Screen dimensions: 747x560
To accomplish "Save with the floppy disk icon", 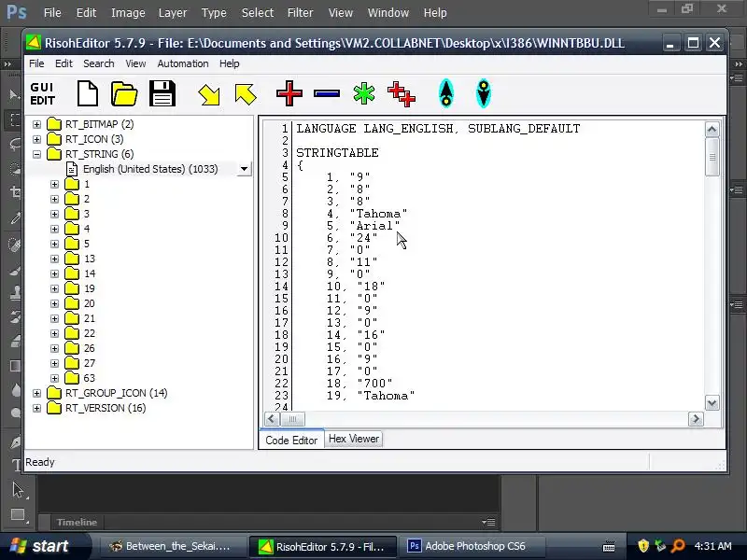I will 162,93.
